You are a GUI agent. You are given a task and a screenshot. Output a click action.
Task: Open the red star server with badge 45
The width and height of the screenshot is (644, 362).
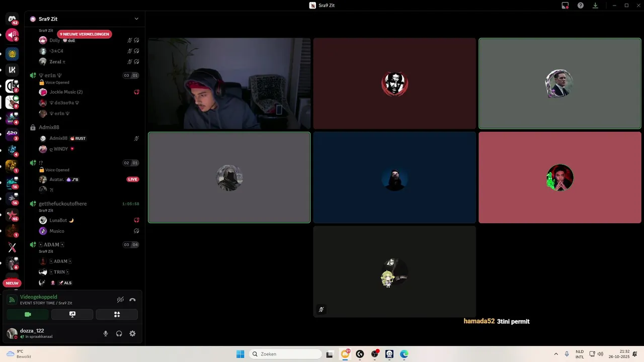pyautogui.click(x=12, y=215)
